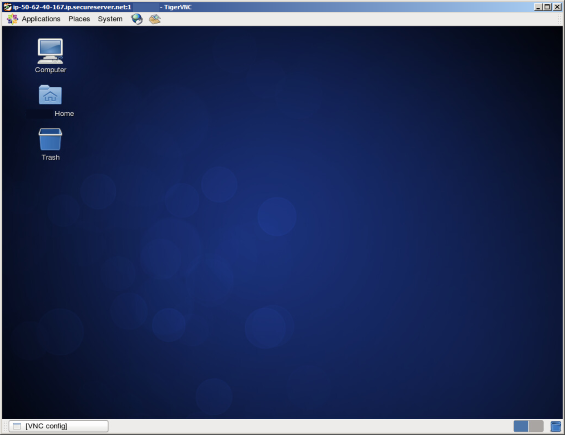Image resolution: width=565 pixels, height=435 pixels.
Task: Select the Home folder desktop icon
Action: click(50, 95)
